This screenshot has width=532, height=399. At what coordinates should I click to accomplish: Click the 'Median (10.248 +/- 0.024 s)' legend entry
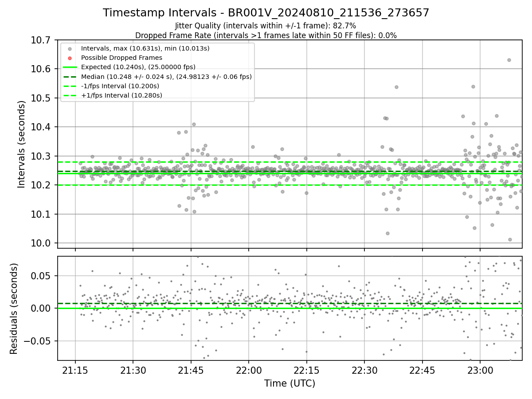click(166, 76)
